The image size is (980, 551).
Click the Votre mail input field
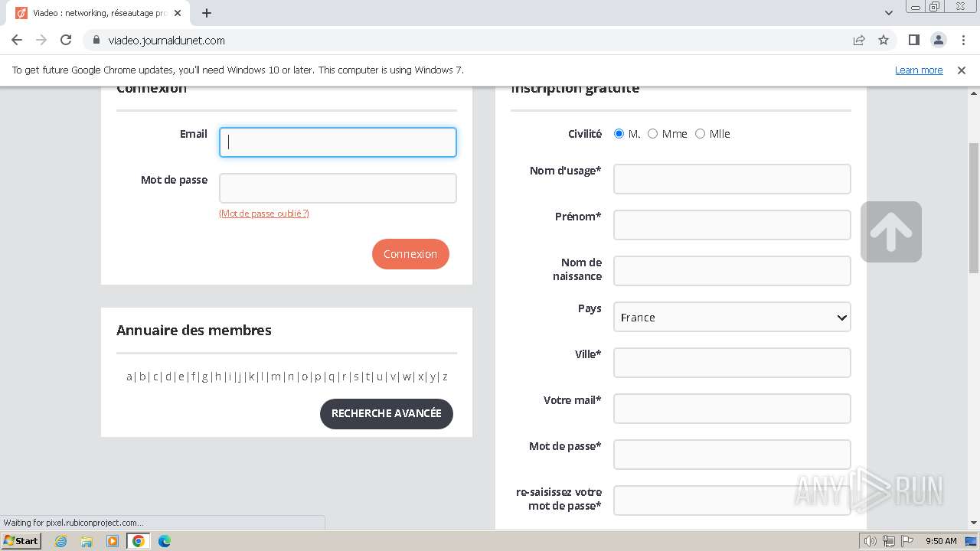point(732,409)
